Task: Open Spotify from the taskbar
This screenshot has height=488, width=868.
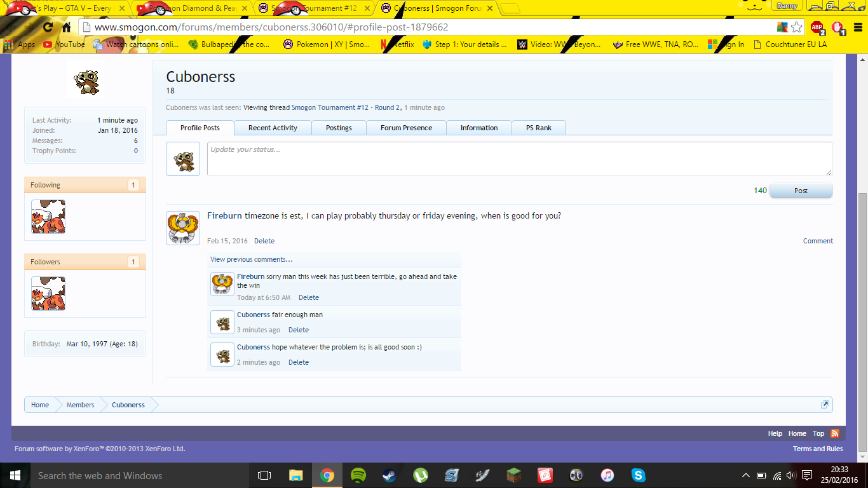Action: pos(358,475)
